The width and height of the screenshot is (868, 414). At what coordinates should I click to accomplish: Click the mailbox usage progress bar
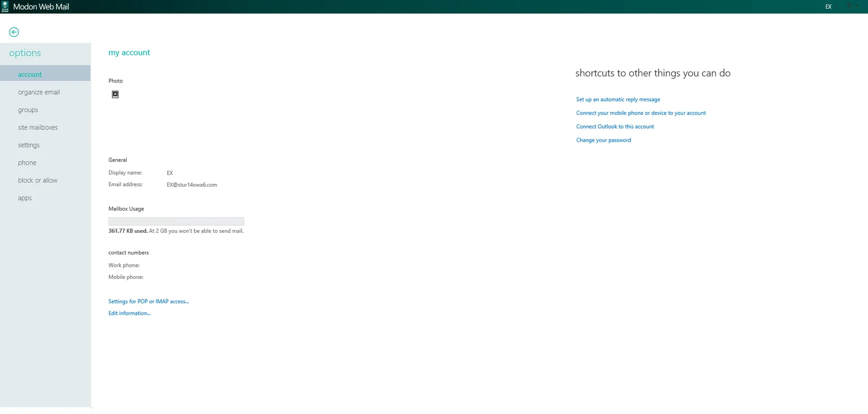coord(176,221)
